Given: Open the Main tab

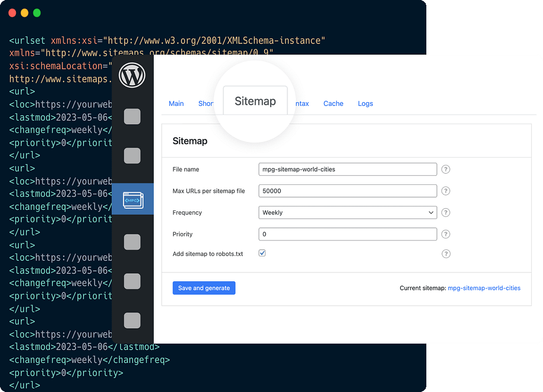Looking at the screenshot, I should coord(176,104).
